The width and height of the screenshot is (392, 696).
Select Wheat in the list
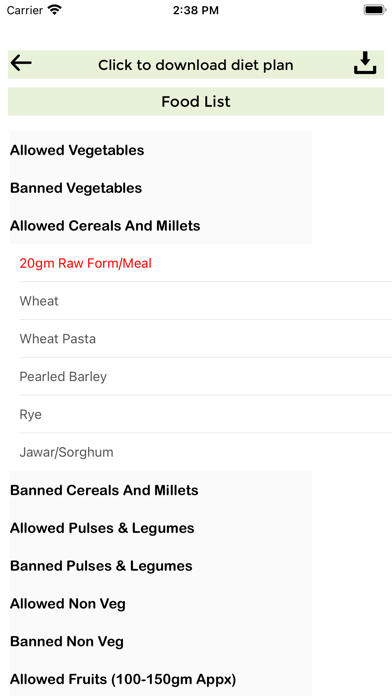click(x=205, y=301)
